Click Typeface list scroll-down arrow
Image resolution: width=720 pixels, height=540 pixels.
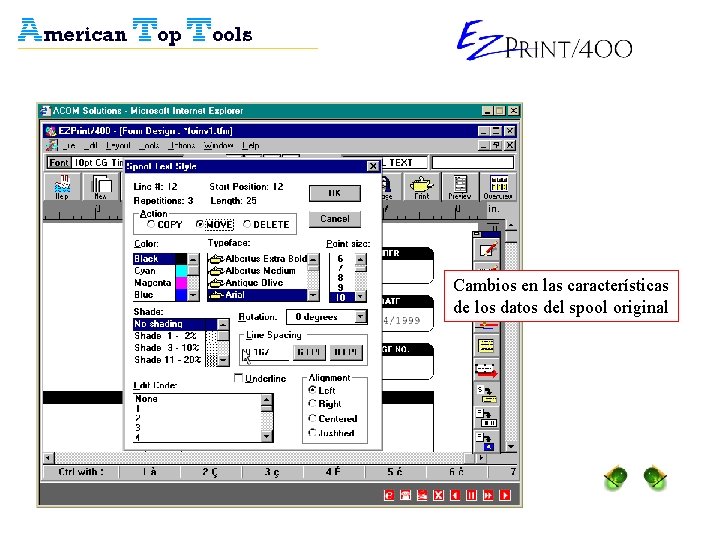(313, 295)
